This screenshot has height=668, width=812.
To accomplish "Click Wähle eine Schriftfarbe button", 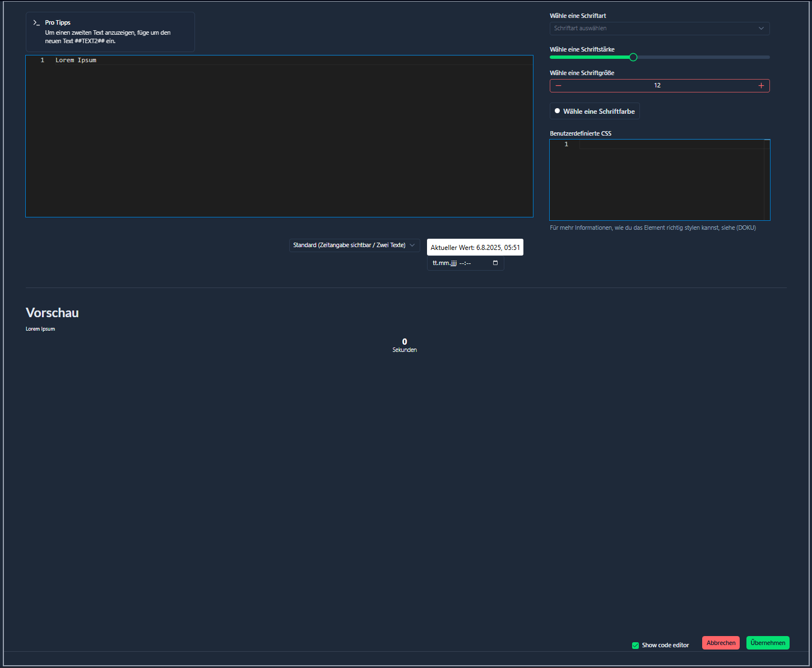I will pyautogui.click(x=594, y=110).
